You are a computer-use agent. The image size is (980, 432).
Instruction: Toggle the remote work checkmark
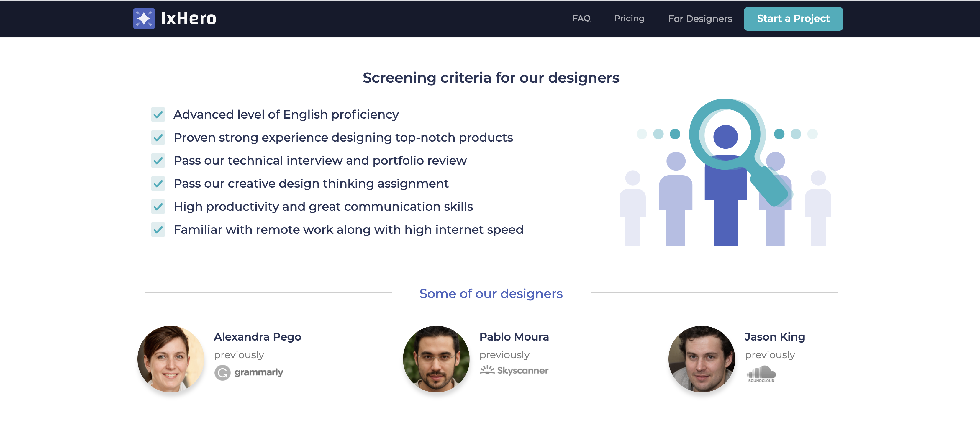(158, 230)
